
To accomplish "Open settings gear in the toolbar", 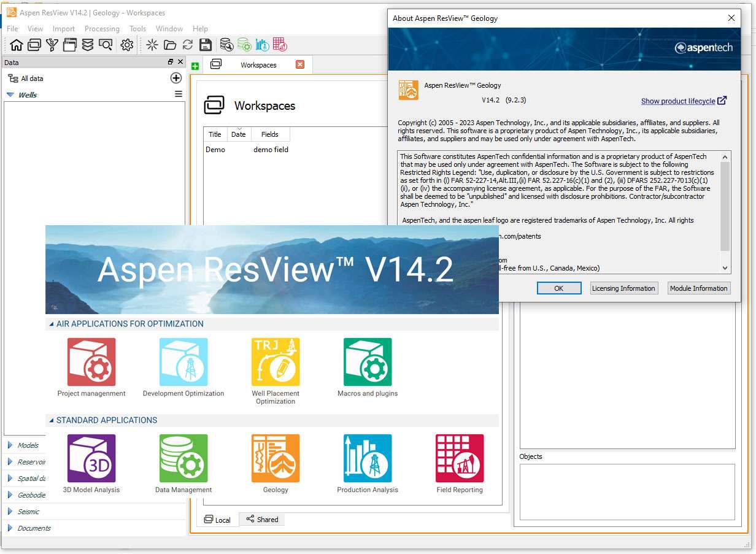I will click(x=127, y=45).
